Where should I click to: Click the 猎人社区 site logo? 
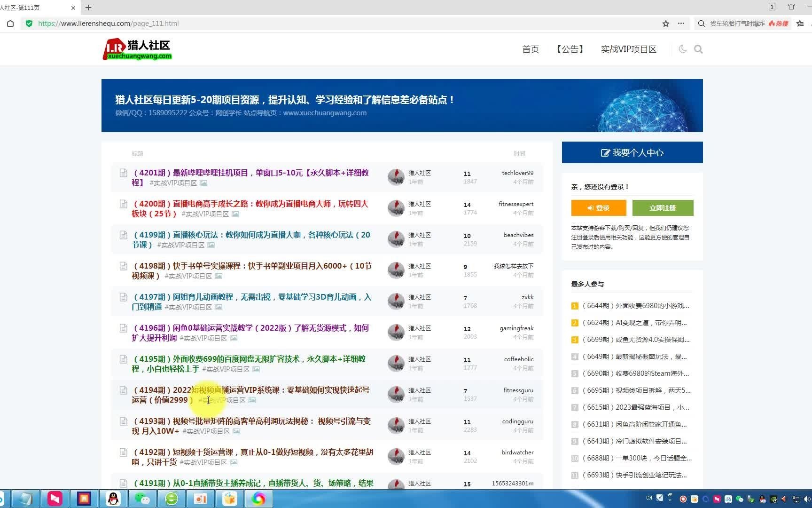[137, 49]
